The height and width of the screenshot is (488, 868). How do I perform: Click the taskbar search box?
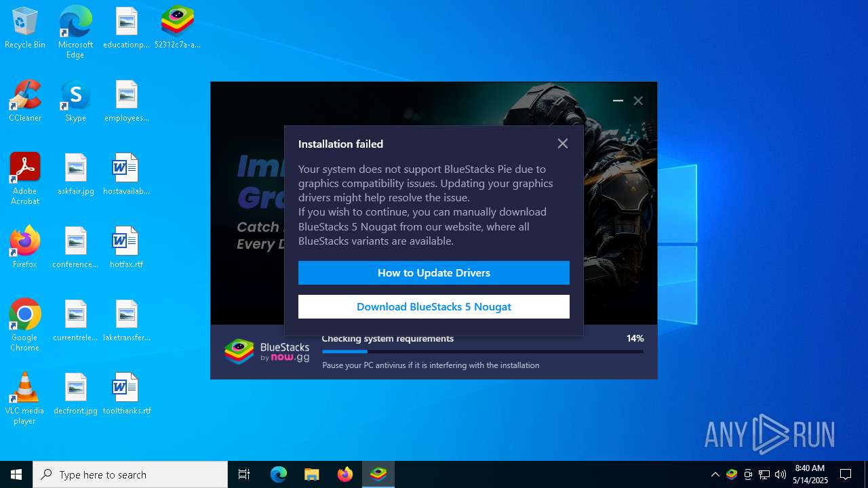130,474
